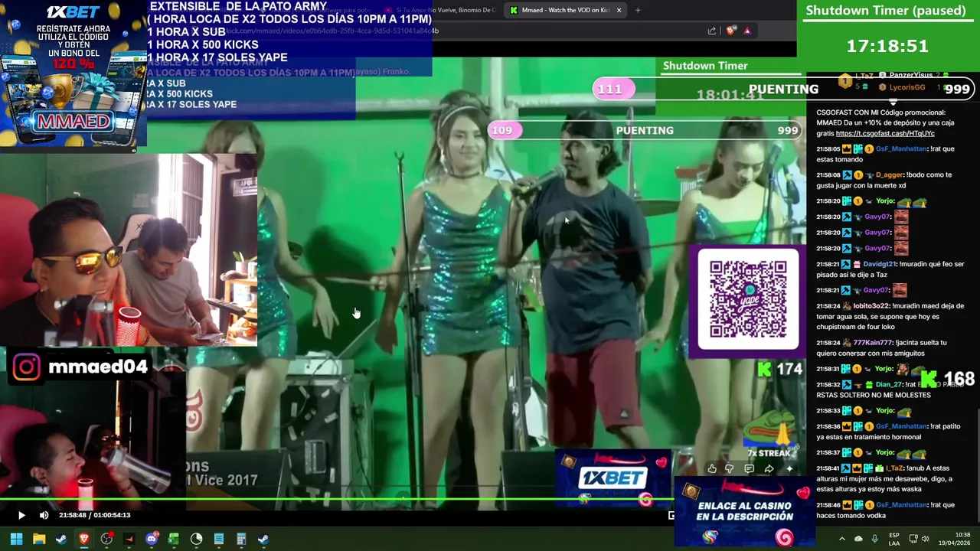The height and width of the screenshot is (551, 980).
Task: Click the thumbs-down icon on video
Action: click(730, 468)
